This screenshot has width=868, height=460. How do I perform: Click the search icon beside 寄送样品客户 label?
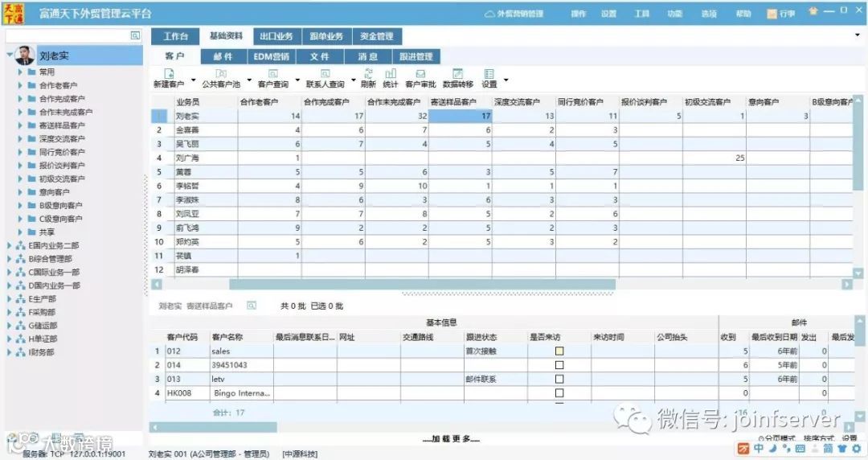point(252,306)
